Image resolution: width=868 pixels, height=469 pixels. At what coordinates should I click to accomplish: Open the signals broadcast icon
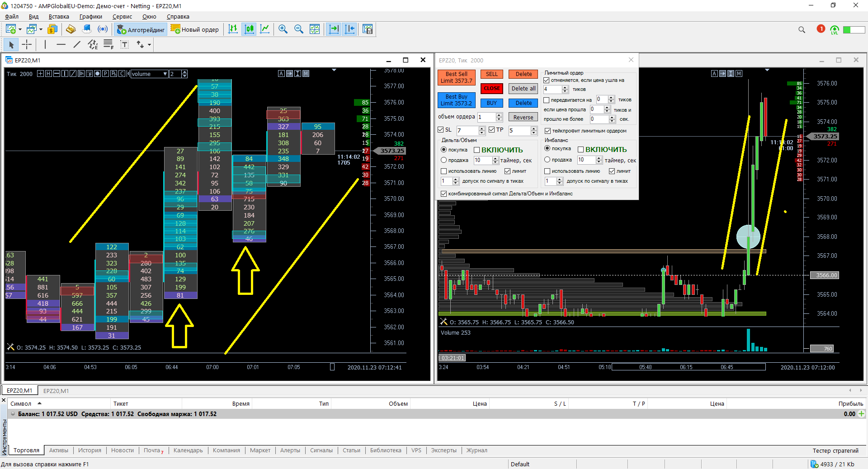(103, 29)
